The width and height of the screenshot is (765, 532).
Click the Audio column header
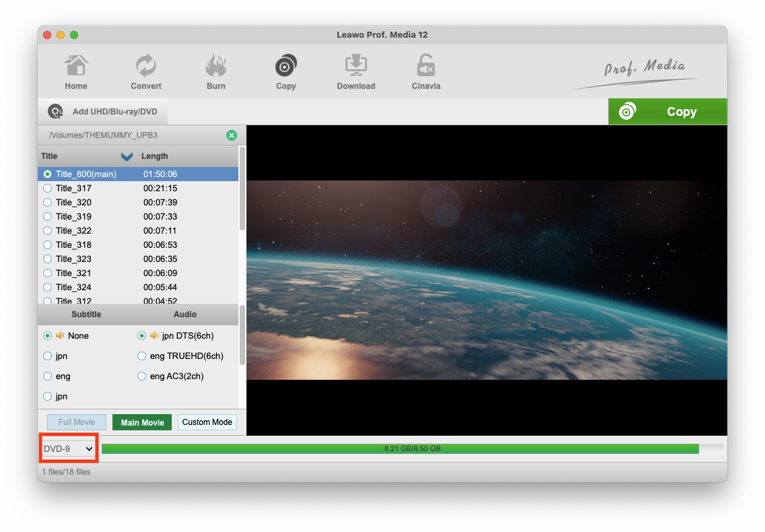(185, 314)
